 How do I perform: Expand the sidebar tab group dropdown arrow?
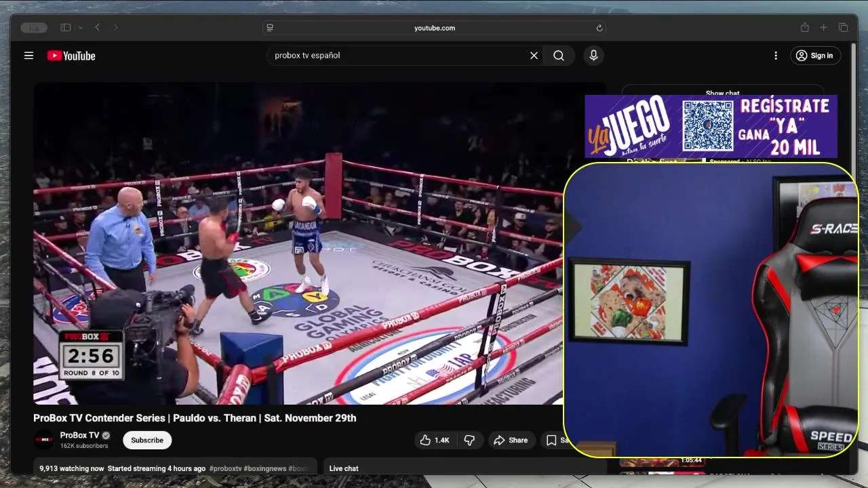tap(80, 28)
